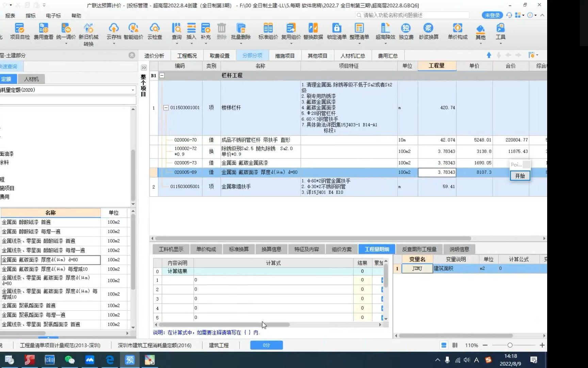Start a 云检查 cloud check
Viewport: 588px width, 368px height.
pos(155,32)
